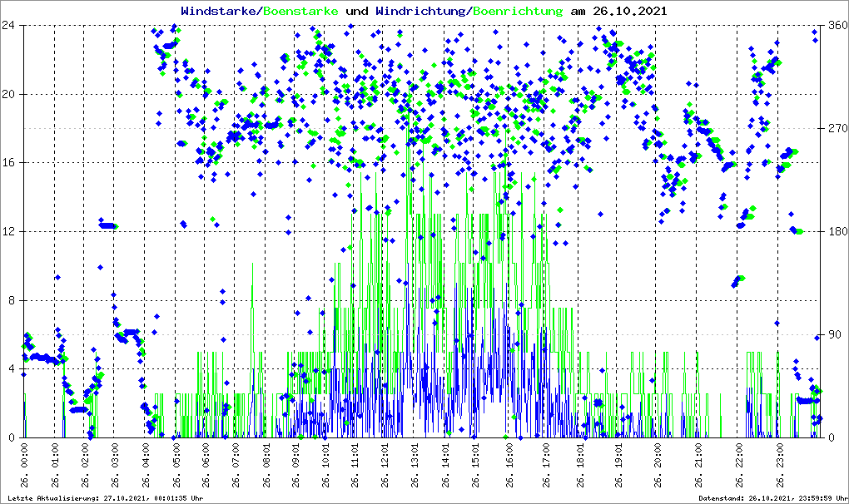Click the time label '26. 11:01'
This screenshot has height=504, width=849.
[x=355, y=465]
